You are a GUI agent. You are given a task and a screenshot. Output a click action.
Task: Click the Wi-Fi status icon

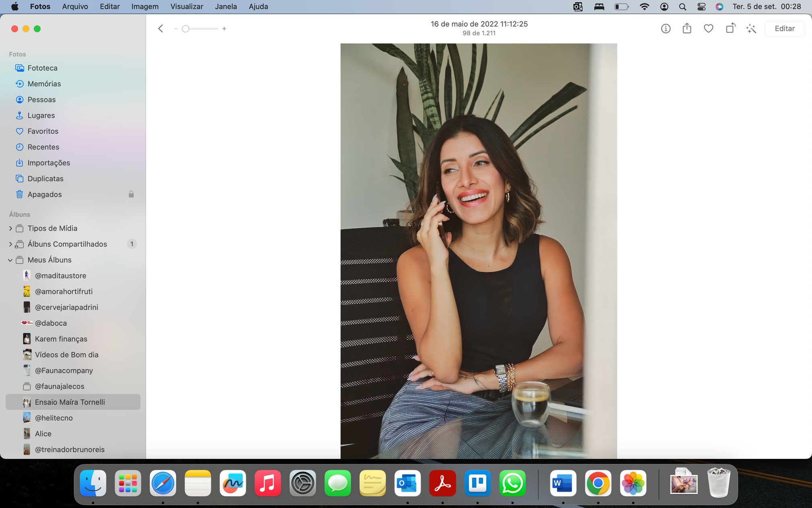(x=644, y=6)
